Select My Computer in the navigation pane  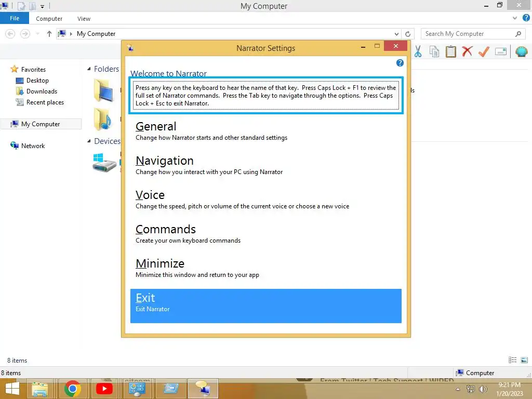41,124
